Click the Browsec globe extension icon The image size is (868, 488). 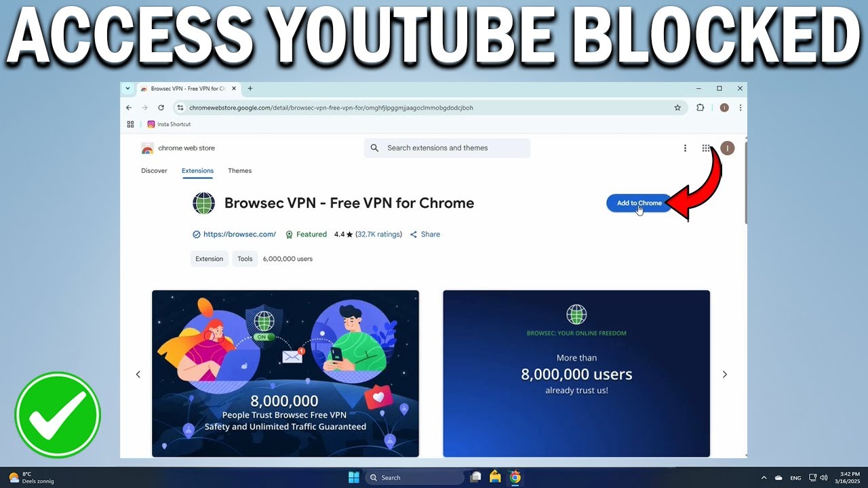[203, 203]
